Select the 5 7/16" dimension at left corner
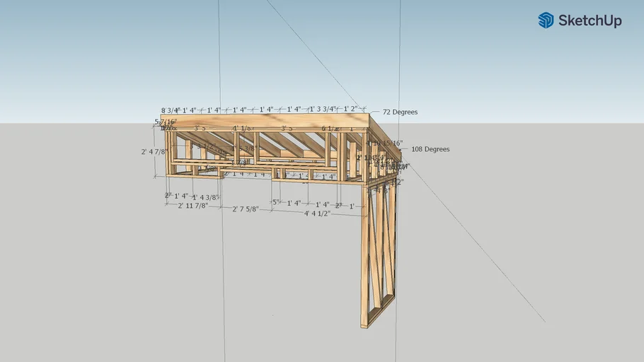The image size is (644, 362). coord(164,122)
